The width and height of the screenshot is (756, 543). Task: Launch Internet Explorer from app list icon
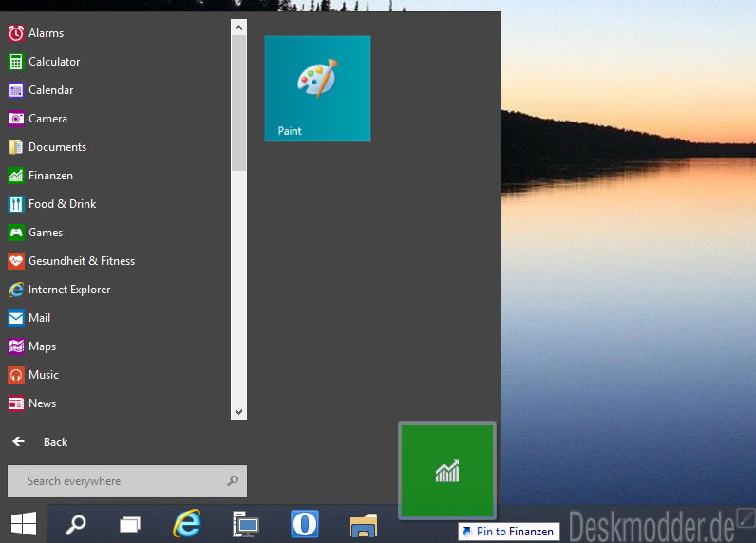click(16, 290)
